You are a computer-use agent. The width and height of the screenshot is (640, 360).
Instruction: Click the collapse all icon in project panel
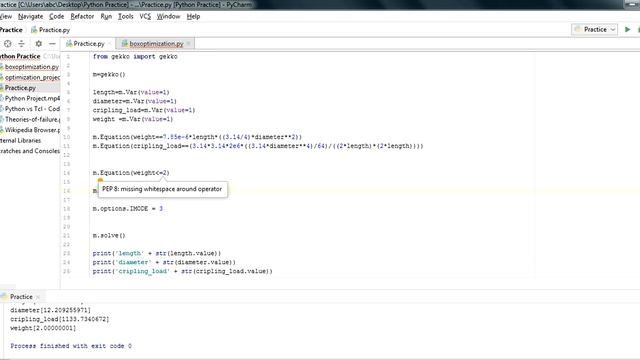pyautogui.click(x=22, y=44)
